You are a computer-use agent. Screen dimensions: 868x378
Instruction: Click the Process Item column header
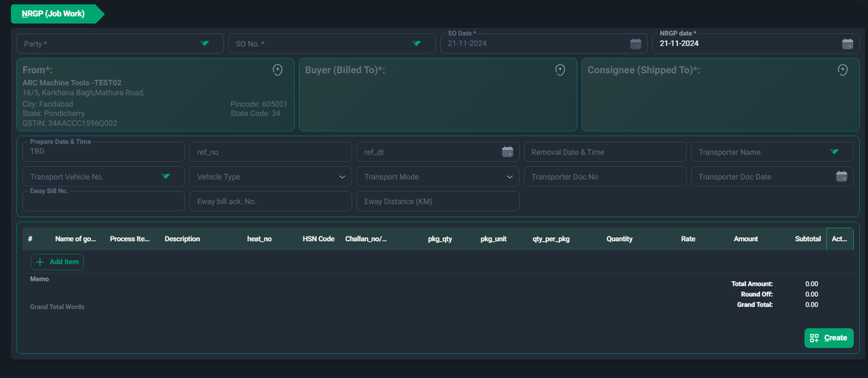click(130, 239)
